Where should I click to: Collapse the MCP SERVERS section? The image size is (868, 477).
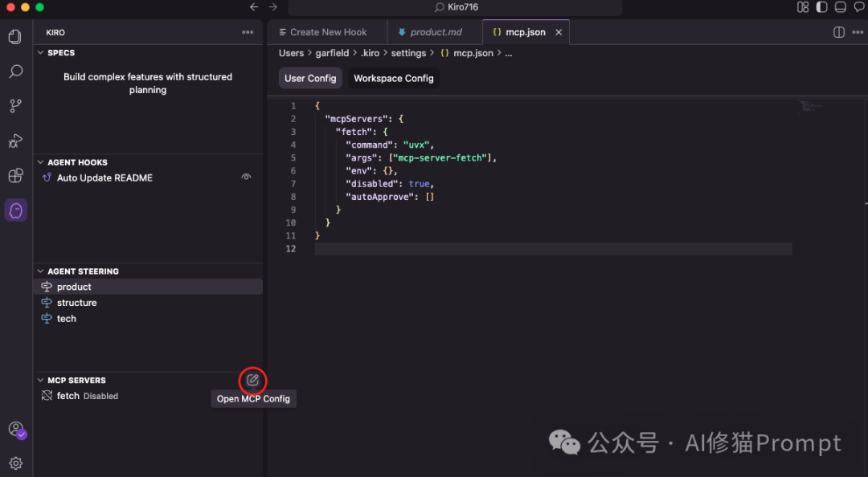40,380
